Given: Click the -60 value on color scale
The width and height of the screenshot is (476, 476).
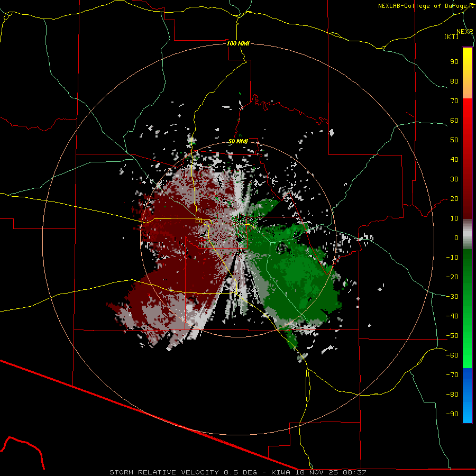Looking at the screenshot, I should pos(452,355).
